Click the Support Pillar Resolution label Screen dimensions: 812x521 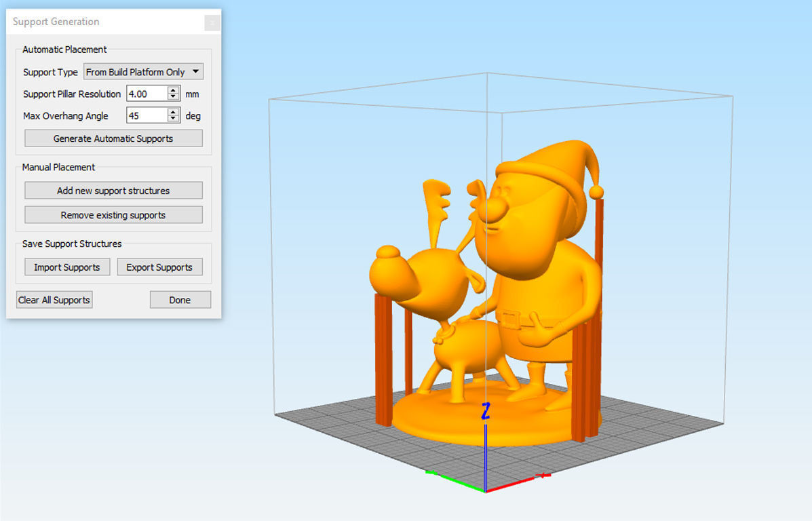pyautogui.click(x=71, y=94)
